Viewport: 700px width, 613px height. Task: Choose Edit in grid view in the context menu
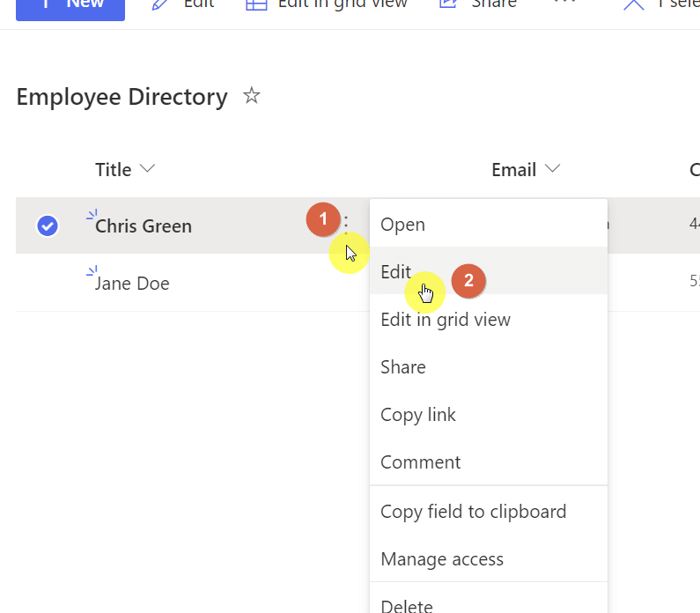(x=489, y=320)
